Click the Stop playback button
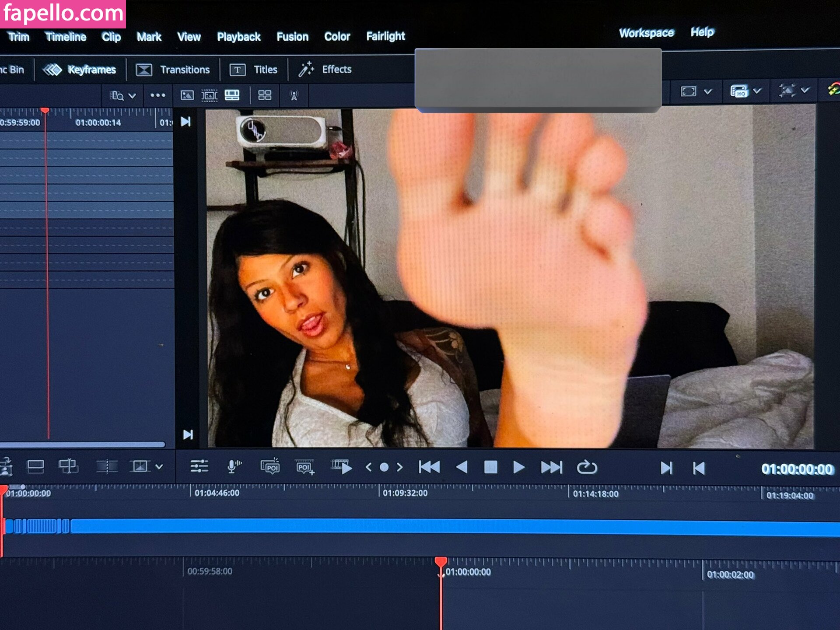 pos(490,468)
